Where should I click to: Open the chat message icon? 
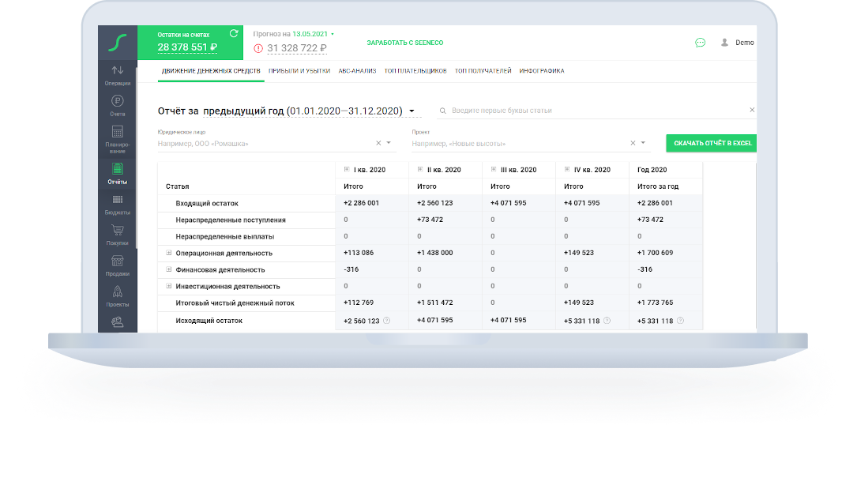(701, 43)
